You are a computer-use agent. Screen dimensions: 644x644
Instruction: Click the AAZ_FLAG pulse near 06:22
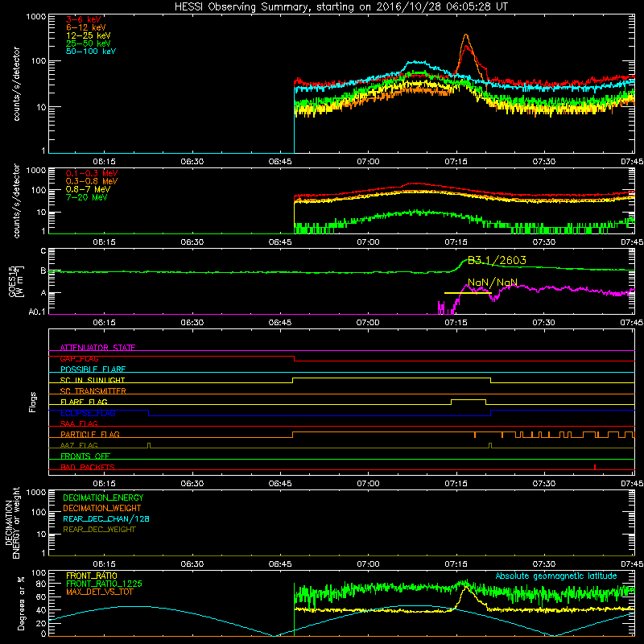click(x=149, y=446)
